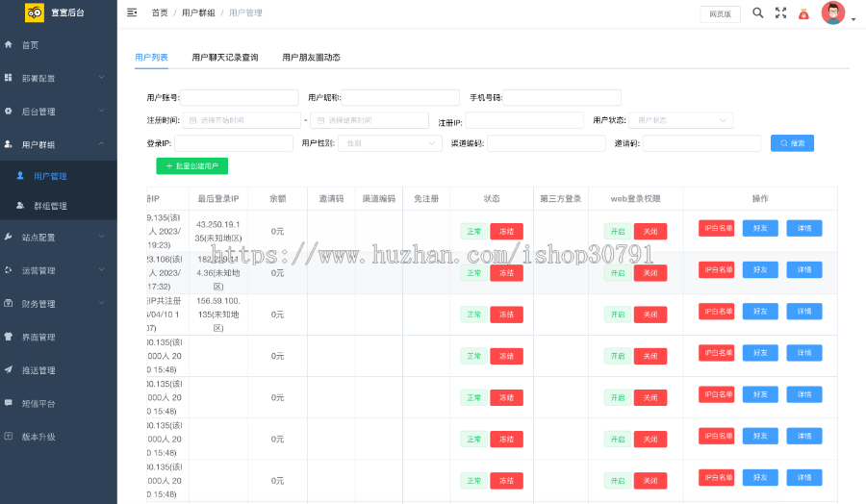Open the 用户状态 dropdown
Screen dimensions: 866x504
681,120
